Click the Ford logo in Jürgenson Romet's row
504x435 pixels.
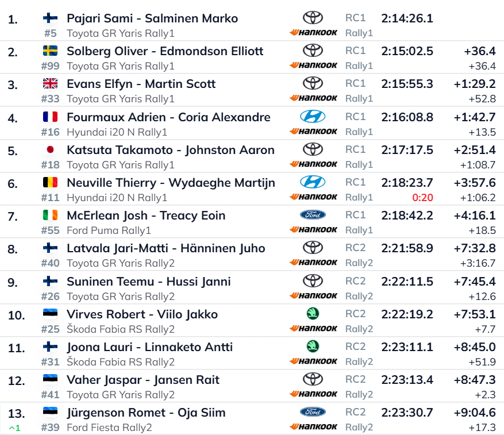(x=313, y=412)
